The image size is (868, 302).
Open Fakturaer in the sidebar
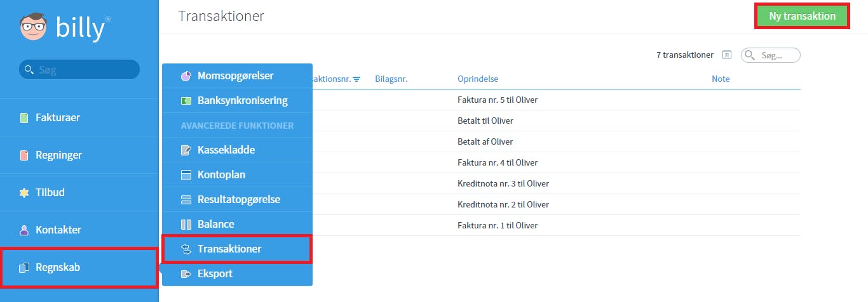point(79,118)
